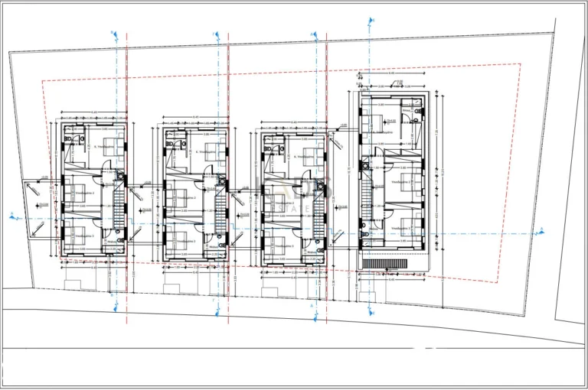Select the master bedroom bed in third house
Image resolution: width=588 pixels, height=390 pixels.
[x=313, y=156]
